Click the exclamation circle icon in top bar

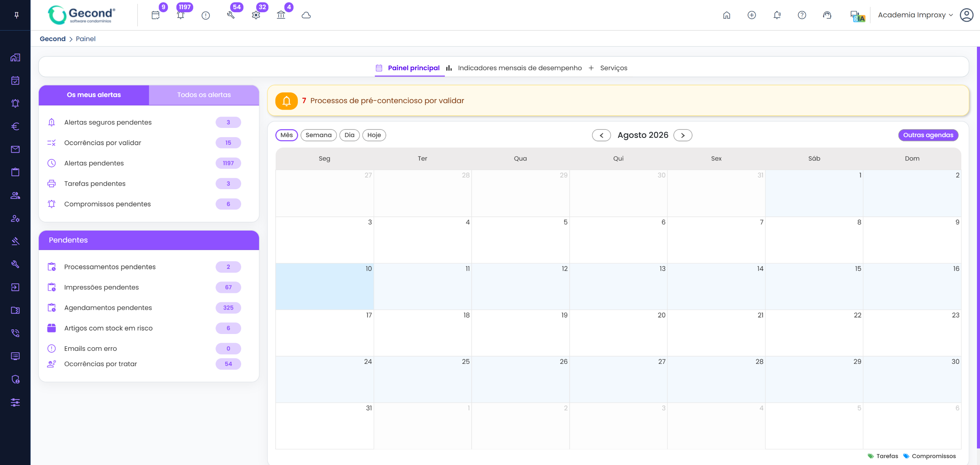coord(206,15)
